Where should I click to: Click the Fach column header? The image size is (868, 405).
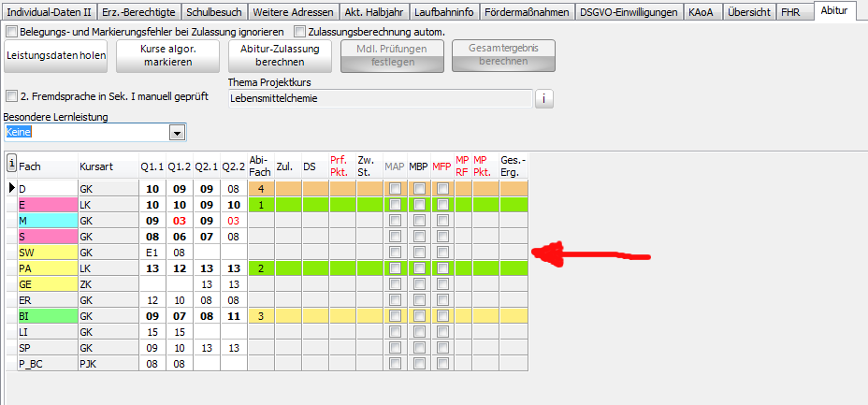point(48,166)
